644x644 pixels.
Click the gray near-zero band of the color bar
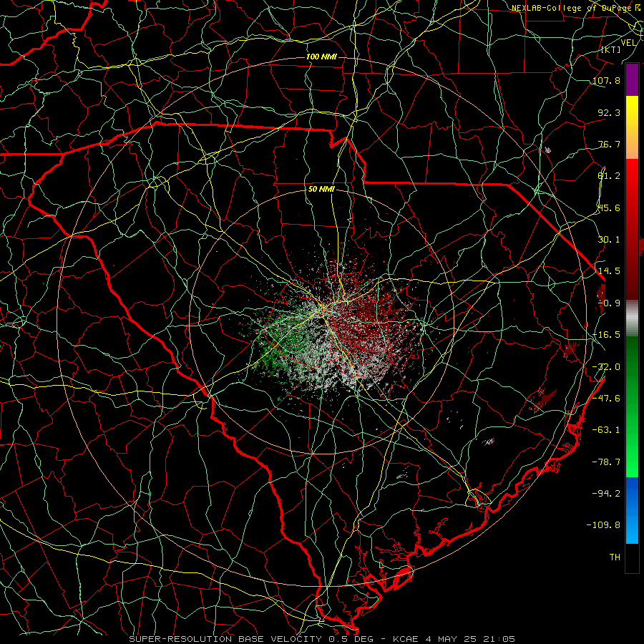coord(632,318)
